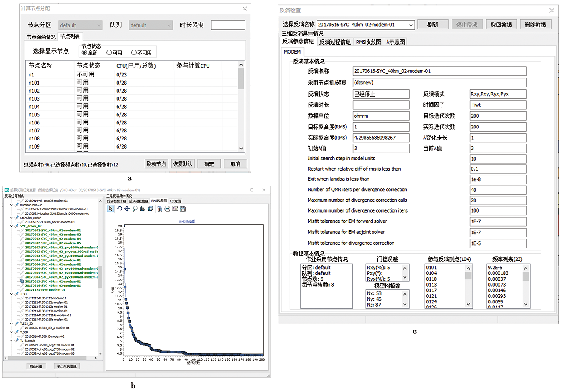Close the 计算节点分配 dialog

(245, 8)
